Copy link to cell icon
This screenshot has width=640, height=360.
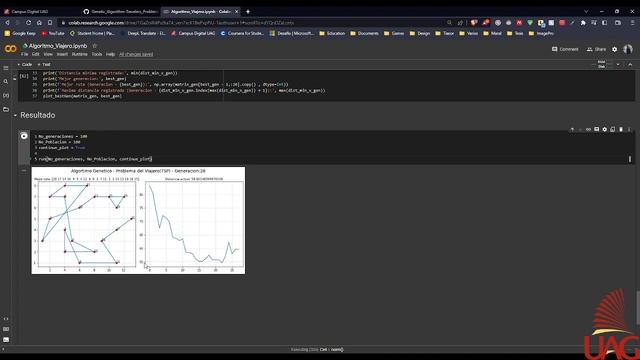(588, 129)
